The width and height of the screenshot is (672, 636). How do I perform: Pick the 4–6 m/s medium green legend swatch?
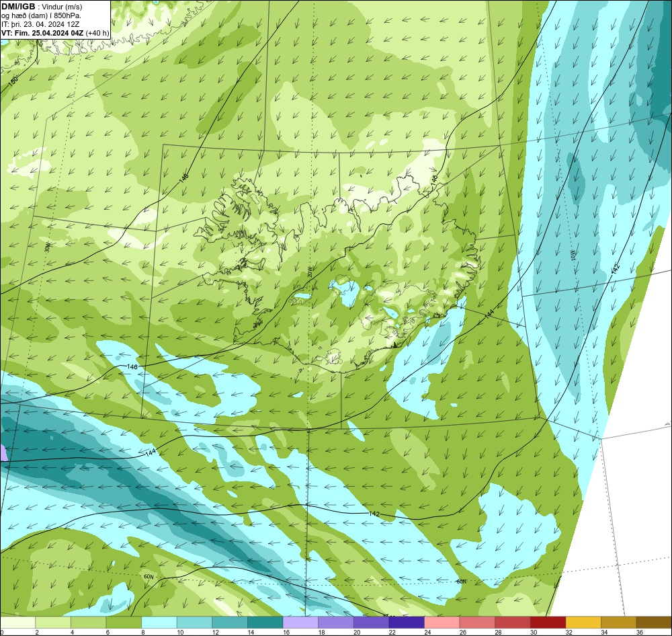pos(88,623)
